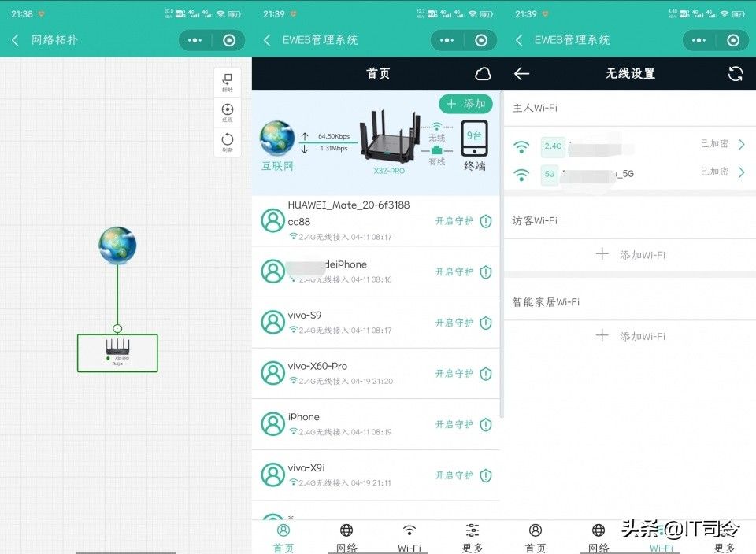This screenshot has width=756, height=554.
Task: Click the top tool icon in topology toolbar
Action: tap(227, 83)
